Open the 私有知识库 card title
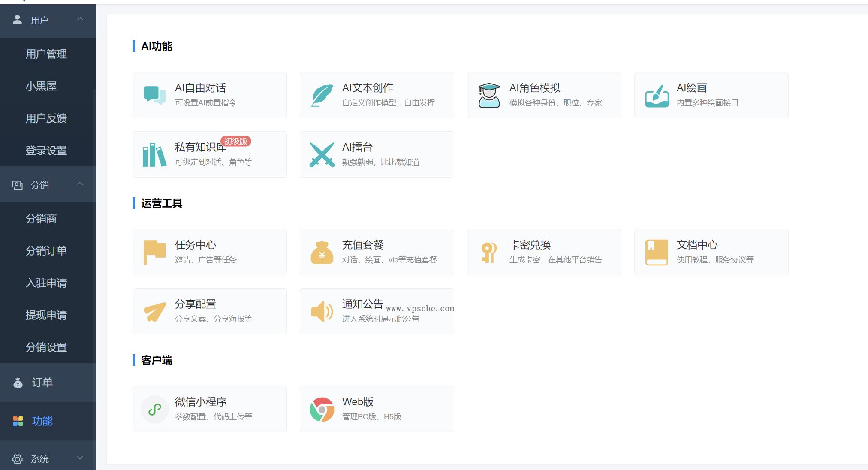Screen dimensions: 868x470 coord(200,147)
